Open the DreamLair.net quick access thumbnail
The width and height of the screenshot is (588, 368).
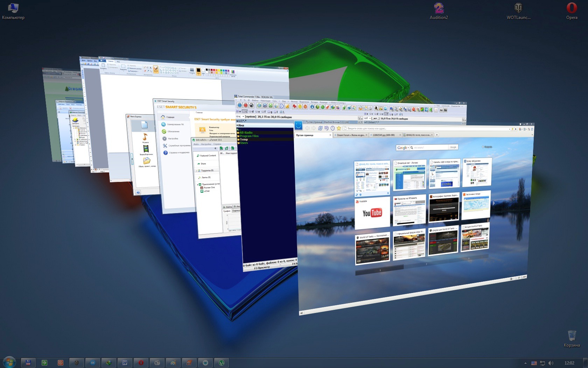[409, 175]
